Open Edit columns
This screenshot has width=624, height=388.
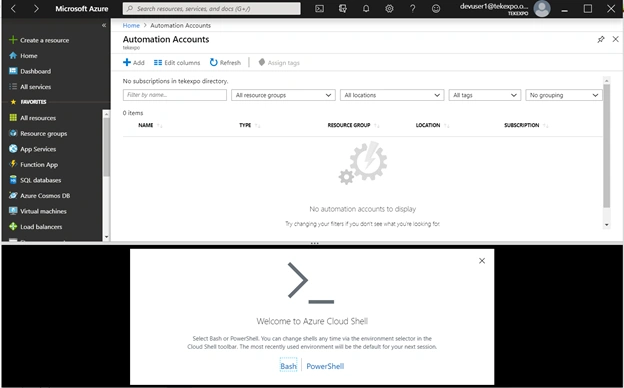pyautogui.click(x=177, y=62)
